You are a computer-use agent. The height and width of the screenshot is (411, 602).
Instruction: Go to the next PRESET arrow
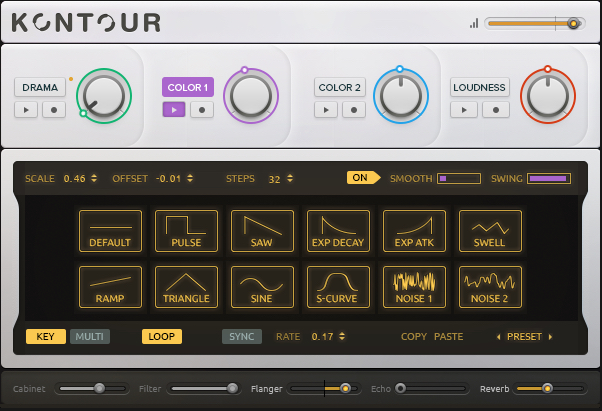point(551,337)
